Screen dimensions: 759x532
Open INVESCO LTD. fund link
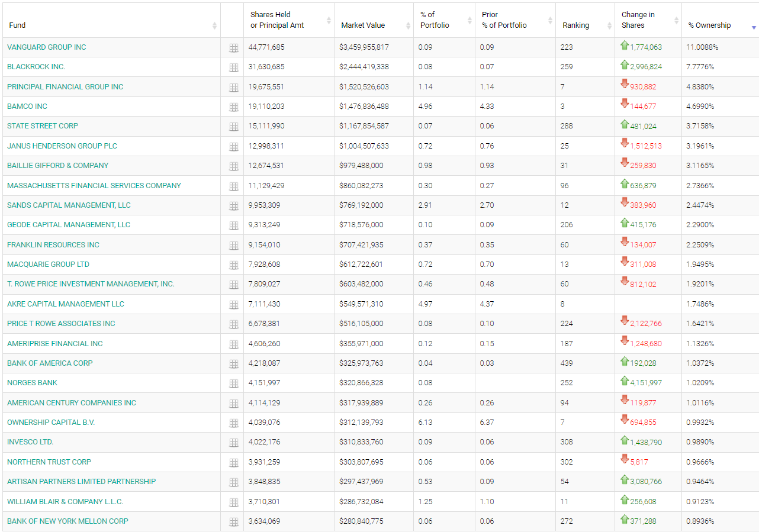point(30,442)
